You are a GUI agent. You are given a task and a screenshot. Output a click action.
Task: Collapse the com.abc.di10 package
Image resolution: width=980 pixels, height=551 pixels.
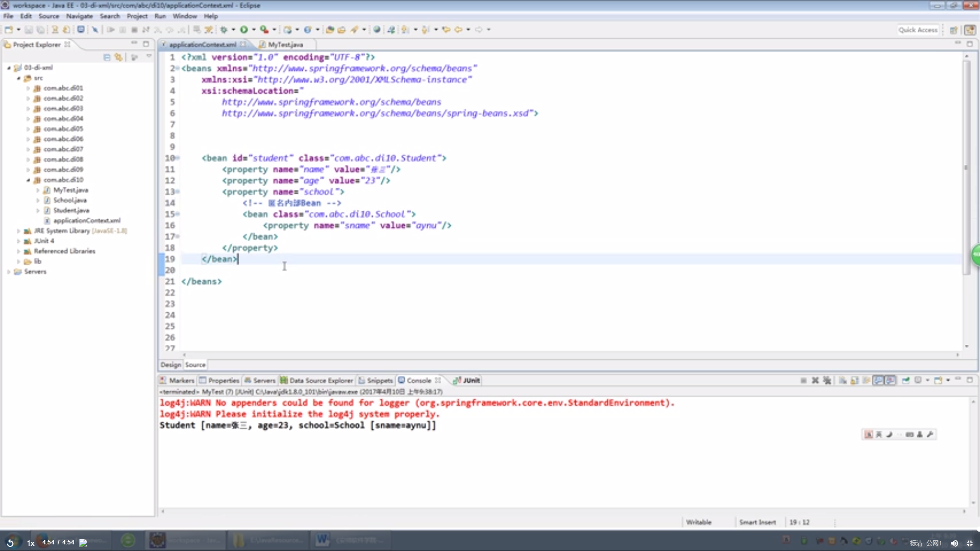[28, 180]
